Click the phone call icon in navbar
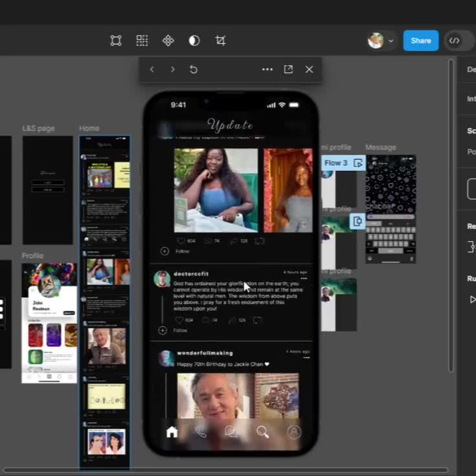476x476 pixels. point(201,432)
